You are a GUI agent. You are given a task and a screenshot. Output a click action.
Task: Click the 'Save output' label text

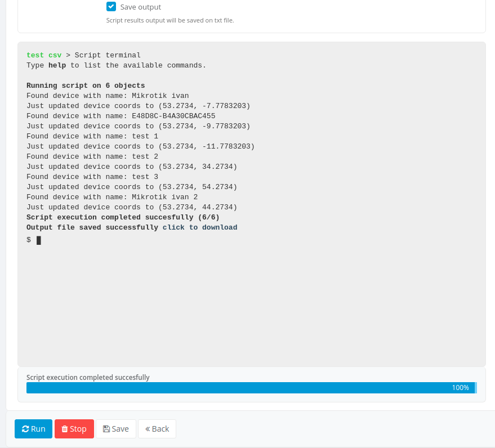(140, 7)
